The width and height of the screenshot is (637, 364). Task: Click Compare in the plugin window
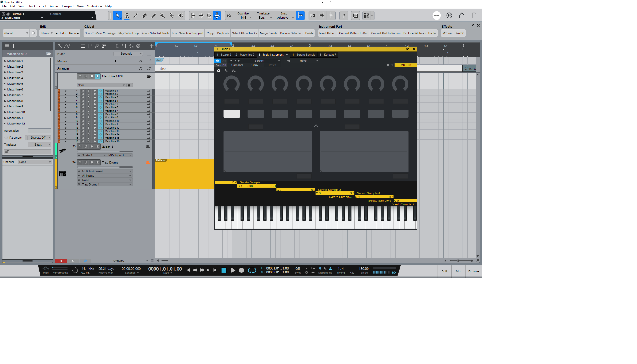pos(237,65)
